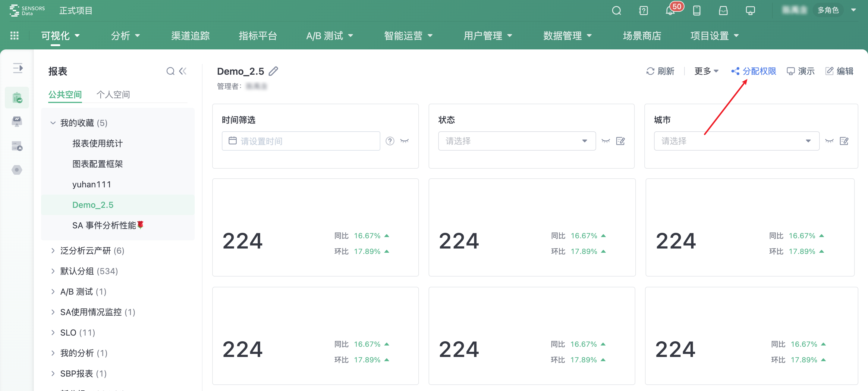This screenshot has width=868, height=391.
Task: Start 演示 presentation mode
Action: pos(800,71)
